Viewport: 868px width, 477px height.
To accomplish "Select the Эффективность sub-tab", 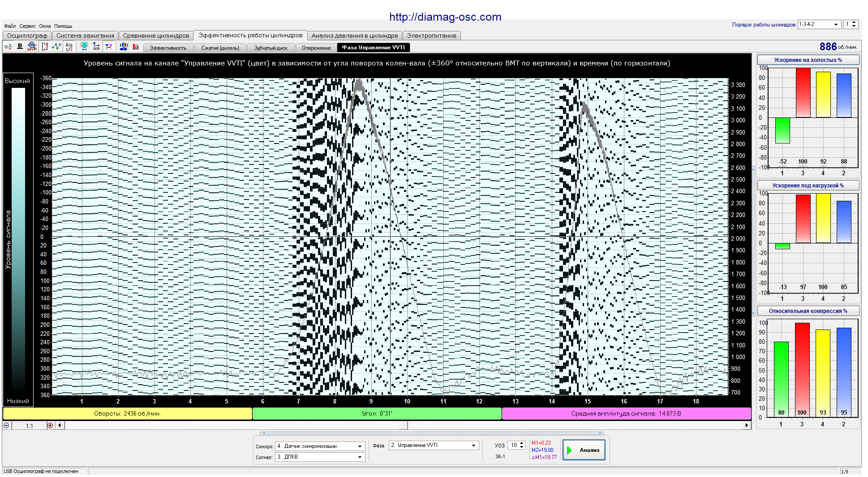I will pyautogui.click(x=168, y=48).
